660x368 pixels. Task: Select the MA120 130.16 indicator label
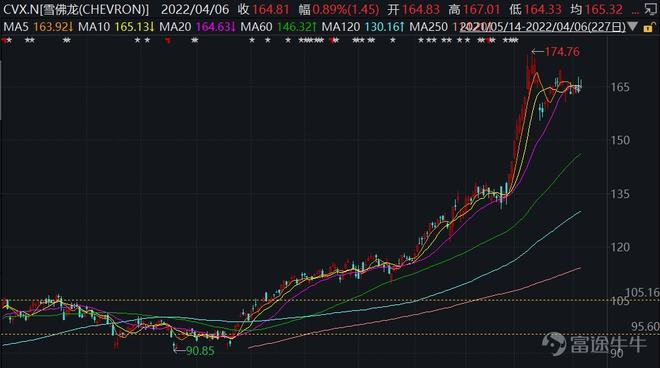(363, 27)
